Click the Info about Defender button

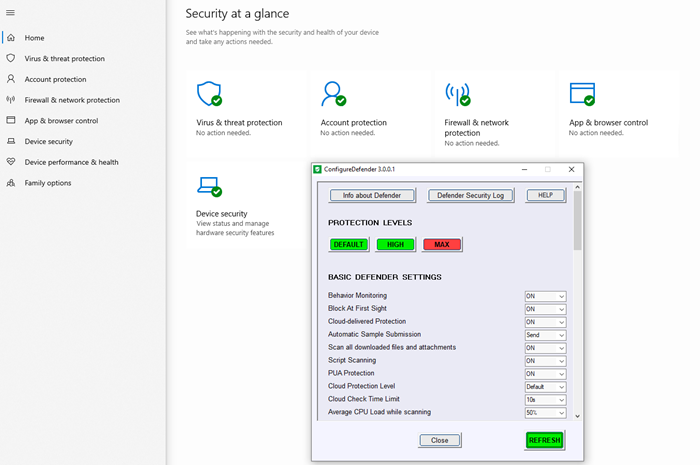coord(371,195)
